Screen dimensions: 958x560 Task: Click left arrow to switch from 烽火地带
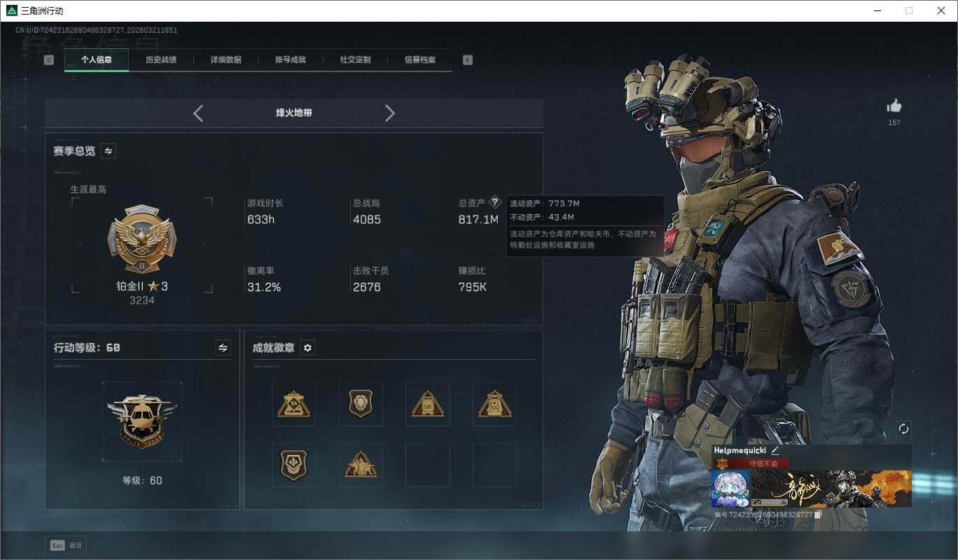click(198, 113)
